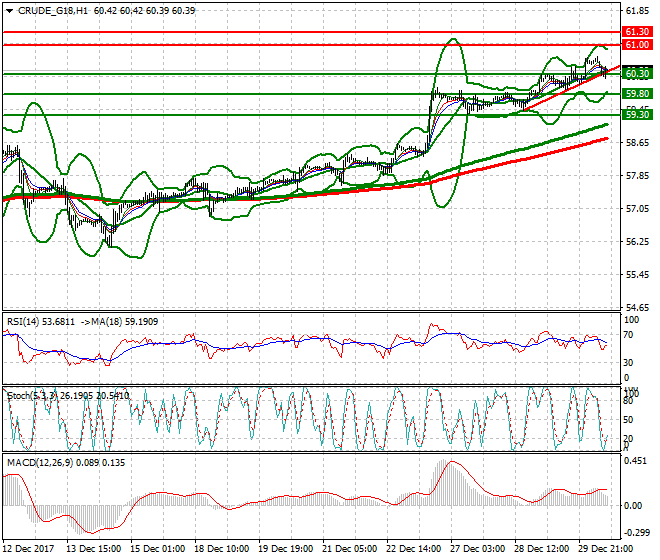660x560 pixels.
Task: Click the 50 level on Stochastic scale
Action: (x=628, y=420)
